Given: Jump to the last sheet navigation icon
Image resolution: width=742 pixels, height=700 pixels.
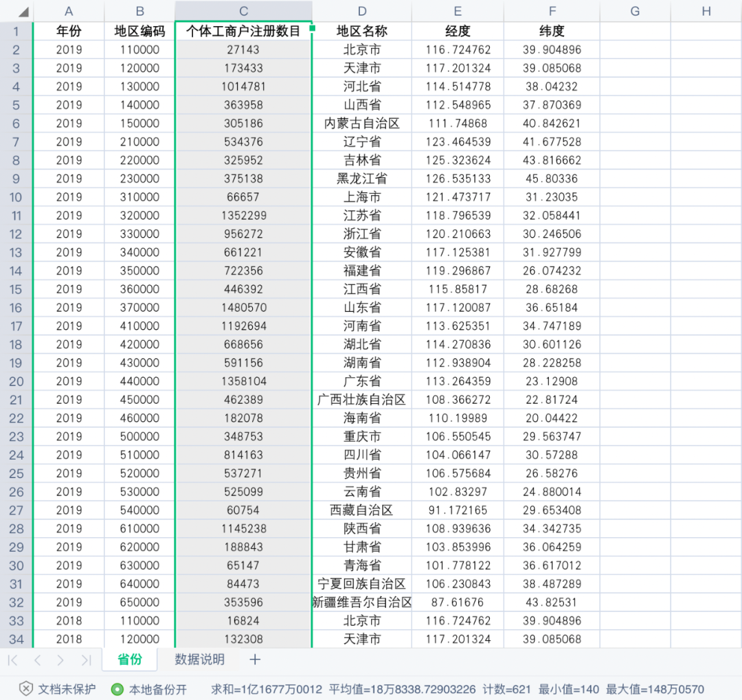Looking at the screenshot, I should click(x=85, y=659).
